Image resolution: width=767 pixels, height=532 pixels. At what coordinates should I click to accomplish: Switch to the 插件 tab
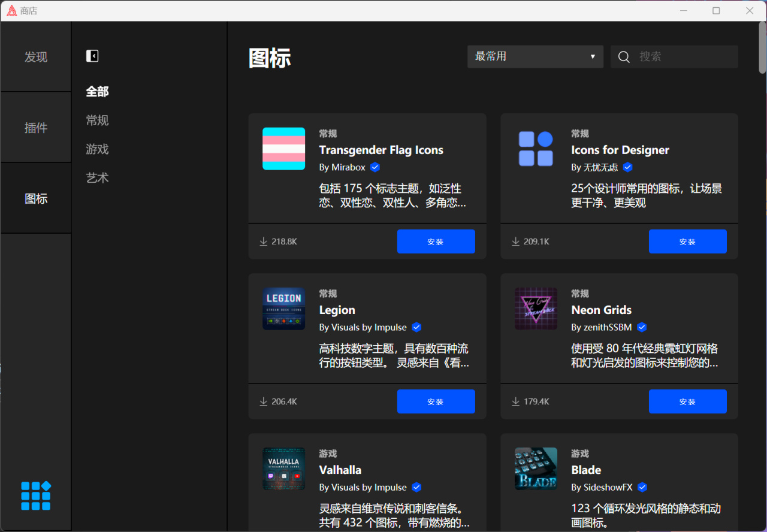(x=36, y=128)
